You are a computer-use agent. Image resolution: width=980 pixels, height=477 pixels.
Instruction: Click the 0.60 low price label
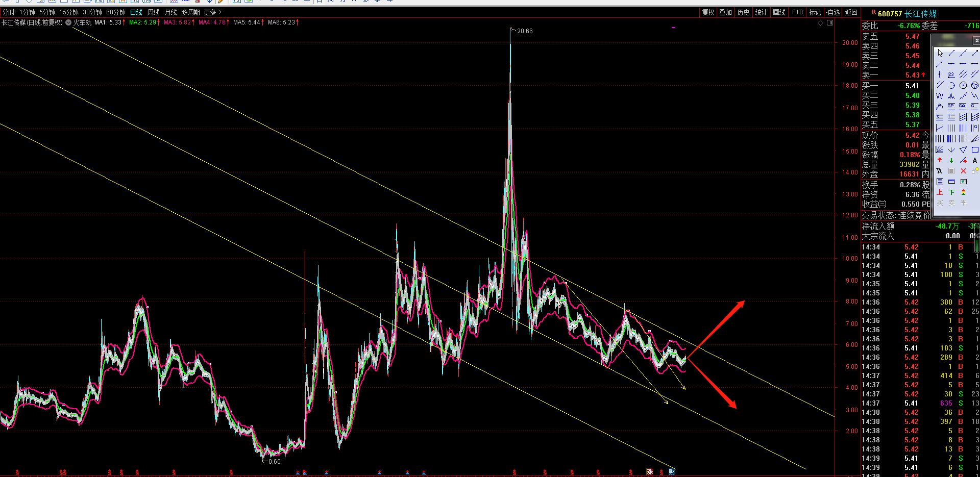point(275,462)
